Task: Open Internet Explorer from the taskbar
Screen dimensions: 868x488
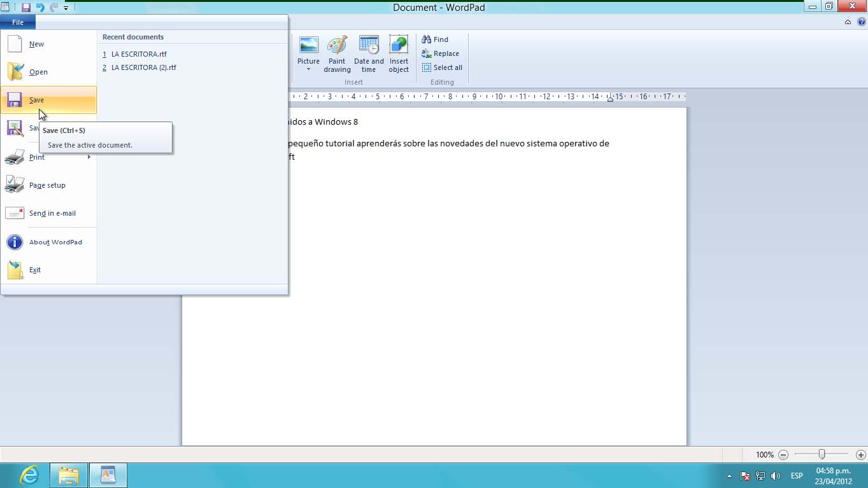Action: click(29, 475)
